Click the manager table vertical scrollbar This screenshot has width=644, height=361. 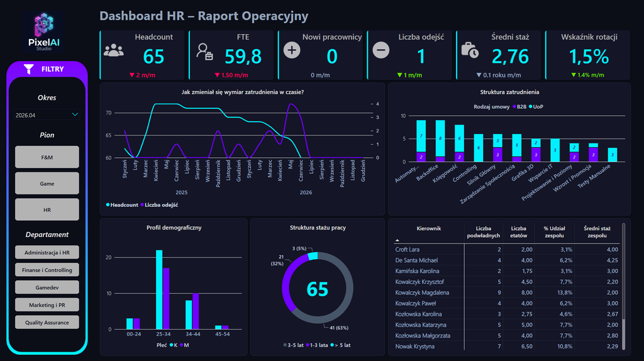(x=623, y=272)
